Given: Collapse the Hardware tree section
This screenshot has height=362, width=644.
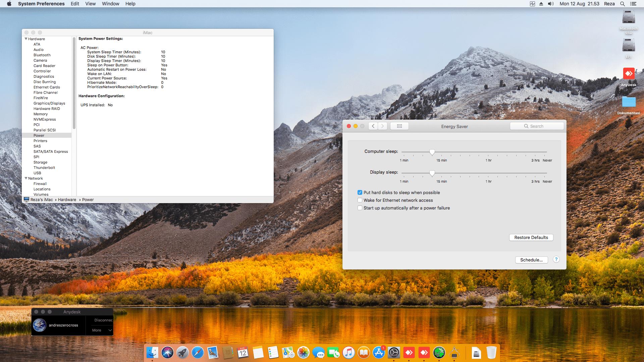Looking at the screenshot, I should pos(26,39).
